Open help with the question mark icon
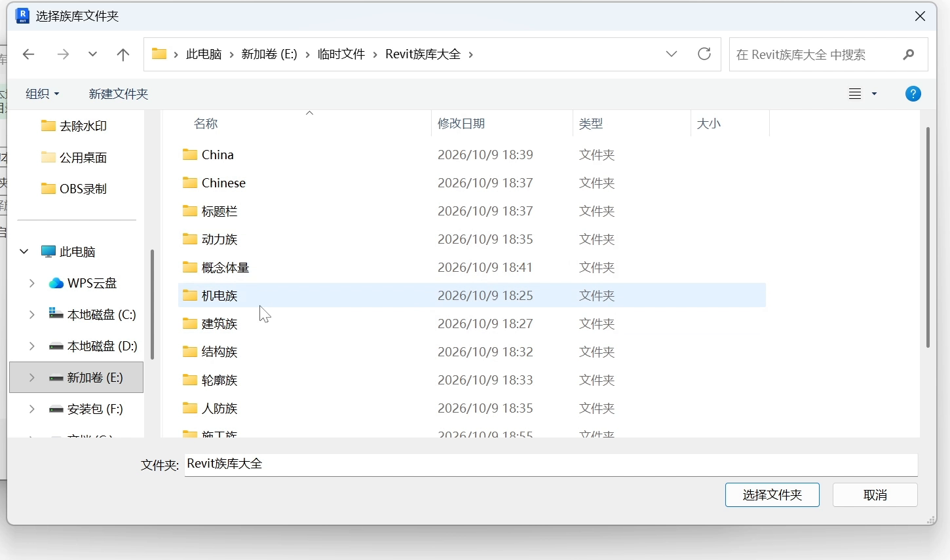The width and height of the screenshot is (950, 560). click(x=913, y=94)
